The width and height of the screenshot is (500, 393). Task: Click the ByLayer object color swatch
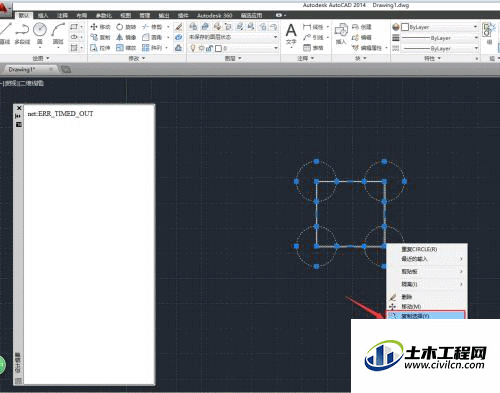(x=405, y=27)
